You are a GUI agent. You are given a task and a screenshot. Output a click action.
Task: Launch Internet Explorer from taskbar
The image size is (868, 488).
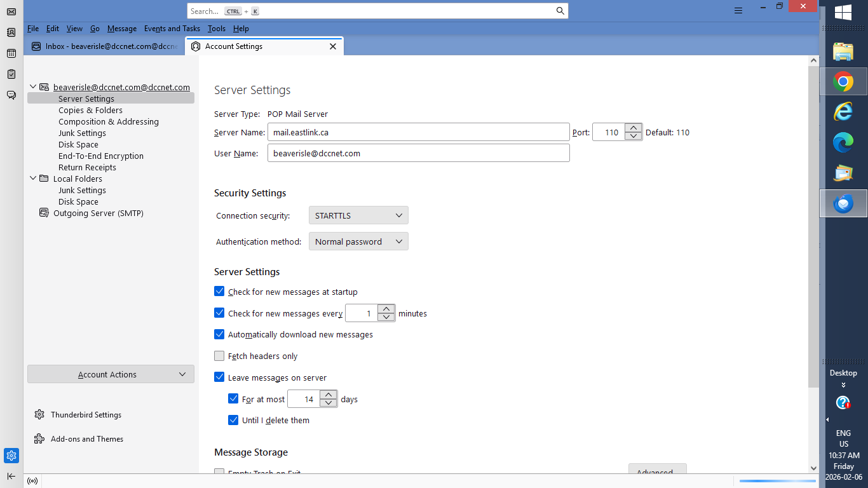(843, 112)
